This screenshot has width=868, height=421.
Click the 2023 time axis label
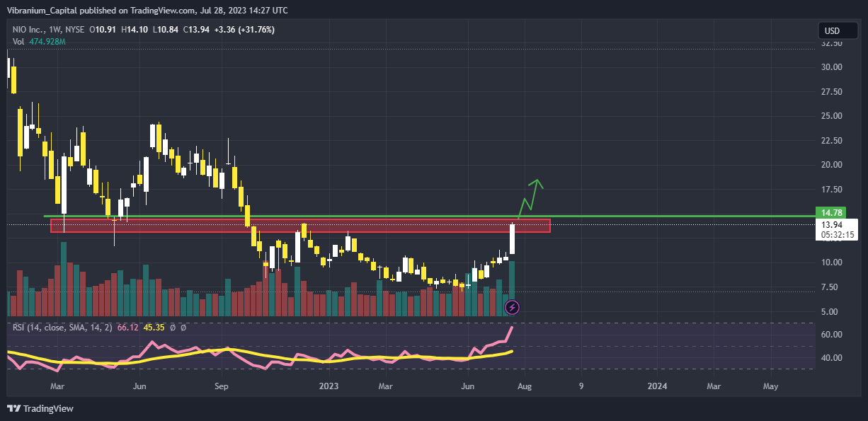[x=329, y=386]
